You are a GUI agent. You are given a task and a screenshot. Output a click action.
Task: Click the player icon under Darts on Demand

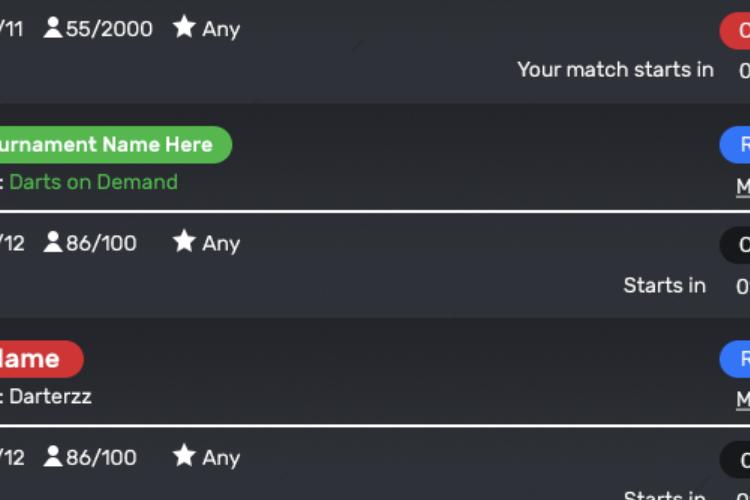(x=53, y=242)
